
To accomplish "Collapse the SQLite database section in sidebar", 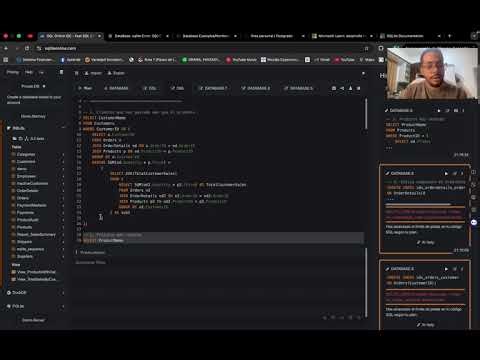I will pos(63,128).
